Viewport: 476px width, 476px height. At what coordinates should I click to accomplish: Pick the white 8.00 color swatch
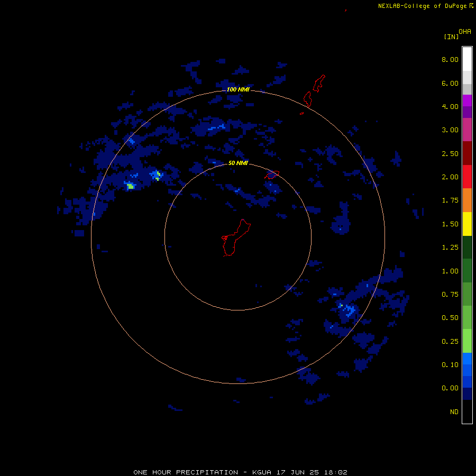pos(467,59)
